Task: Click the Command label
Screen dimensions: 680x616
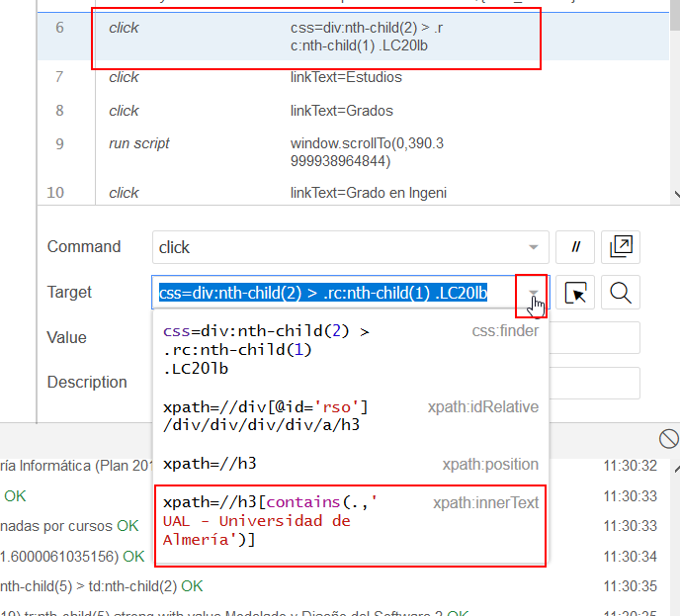Action: (84, 247)
